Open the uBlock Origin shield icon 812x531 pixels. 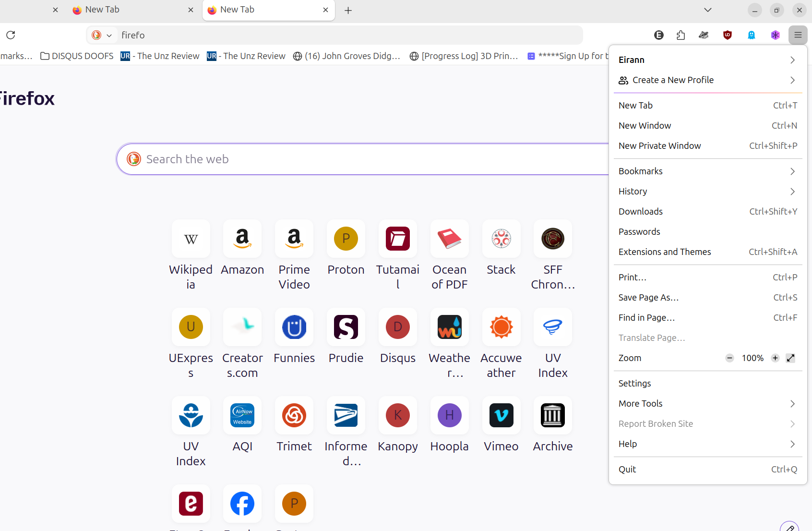728,35
